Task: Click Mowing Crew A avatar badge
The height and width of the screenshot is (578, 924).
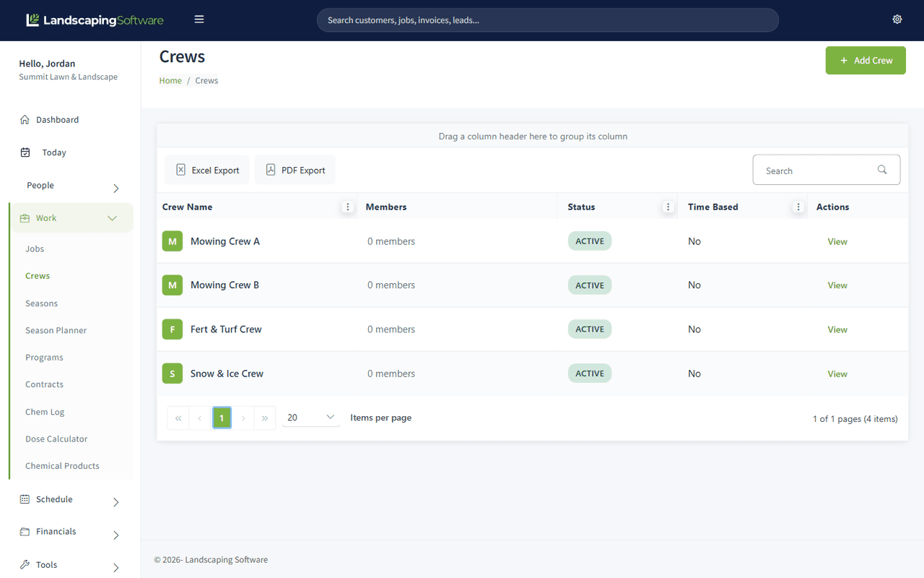Action: coord(173,241)
